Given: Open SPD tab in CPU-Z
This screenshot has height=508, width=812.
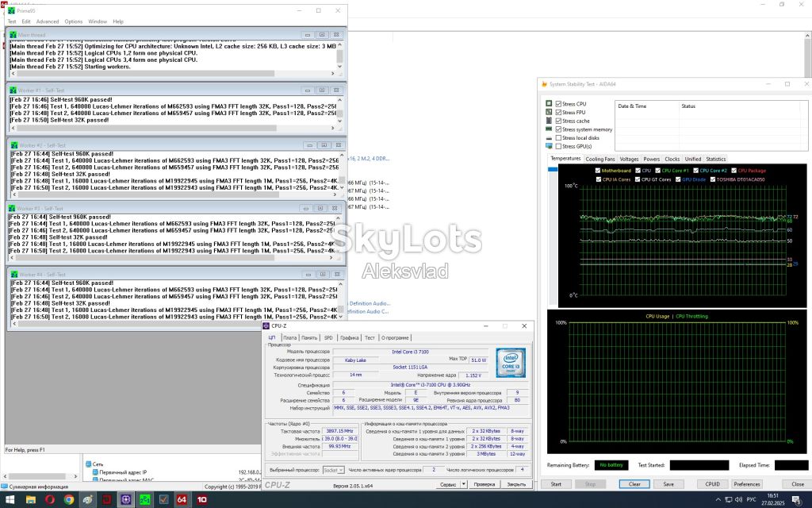Looking at the screenshot, I should click(328, 338).
